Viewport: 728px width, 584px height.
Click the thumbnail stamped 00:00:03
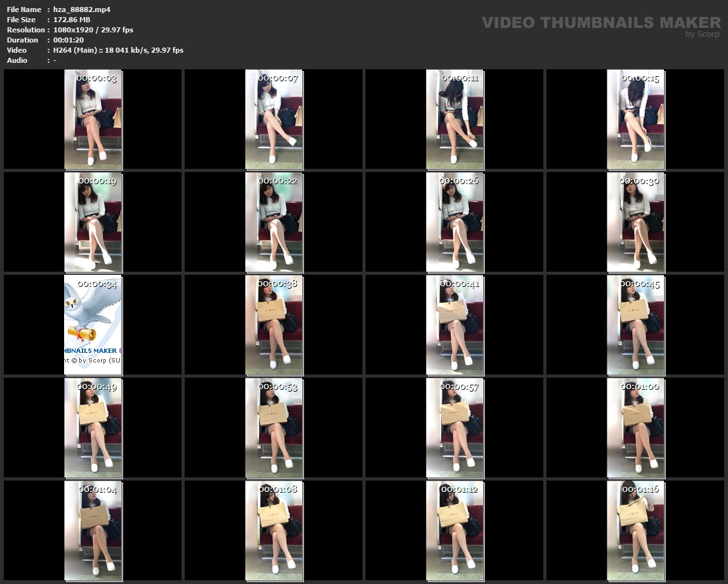click(93, 119)
